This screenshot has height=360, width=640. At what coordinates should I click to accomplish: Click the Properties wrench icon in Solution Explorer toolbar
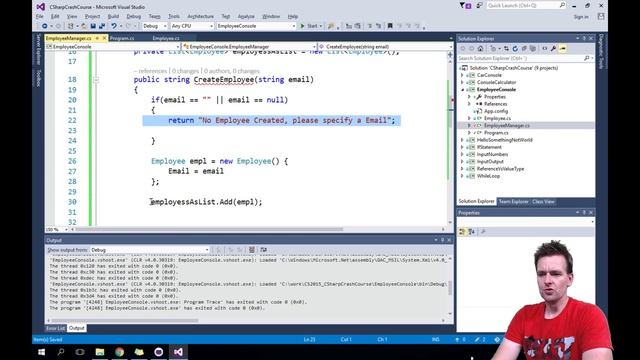coord(553,49)
